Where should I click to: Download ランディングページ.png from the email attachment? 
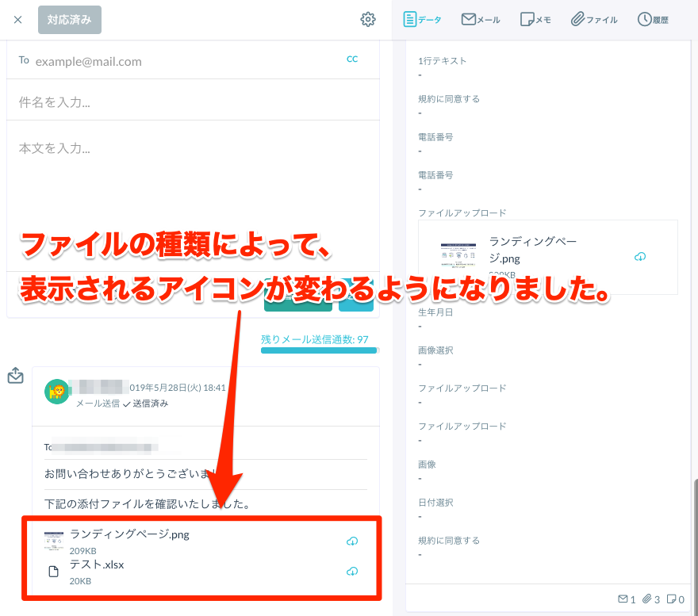click(x=352, y=541)
